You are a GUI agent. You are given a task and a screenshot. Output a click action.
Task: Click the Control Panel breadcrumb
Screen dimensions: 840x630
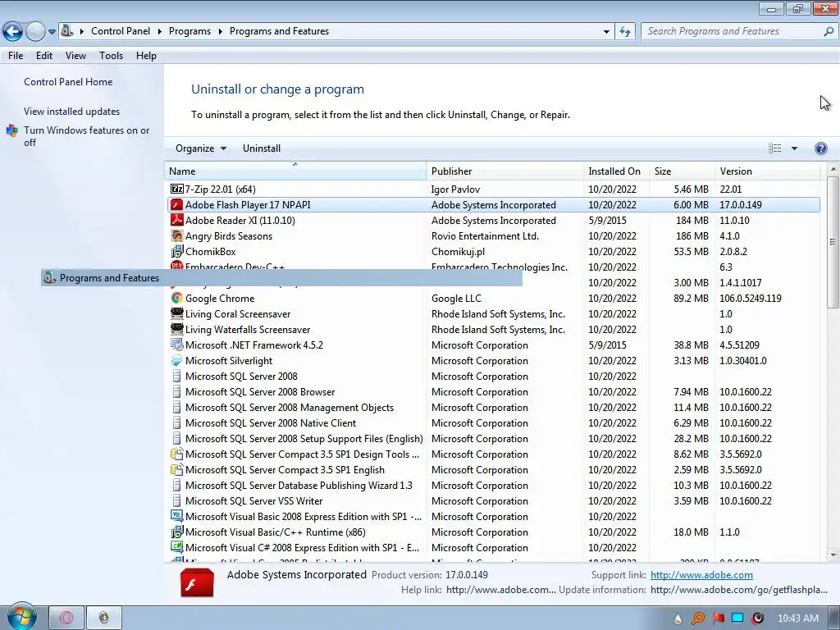(121, 32)
